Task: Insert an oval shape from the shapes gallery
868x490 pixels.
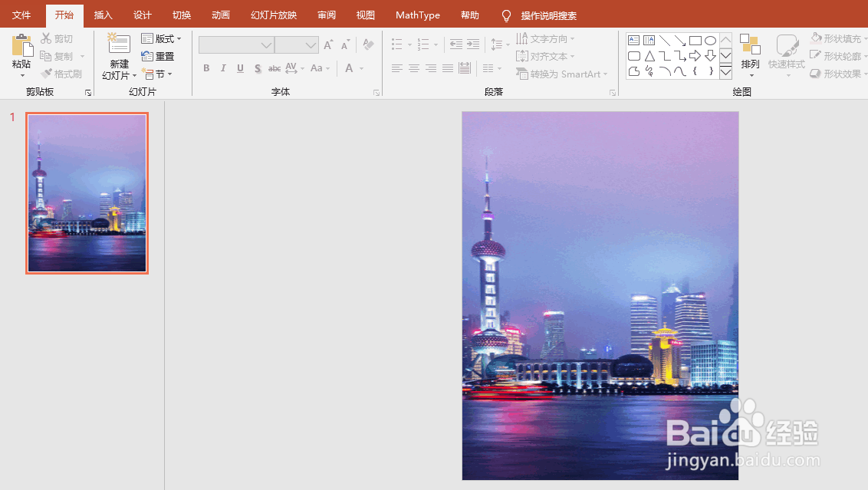Action: point(710,39)
